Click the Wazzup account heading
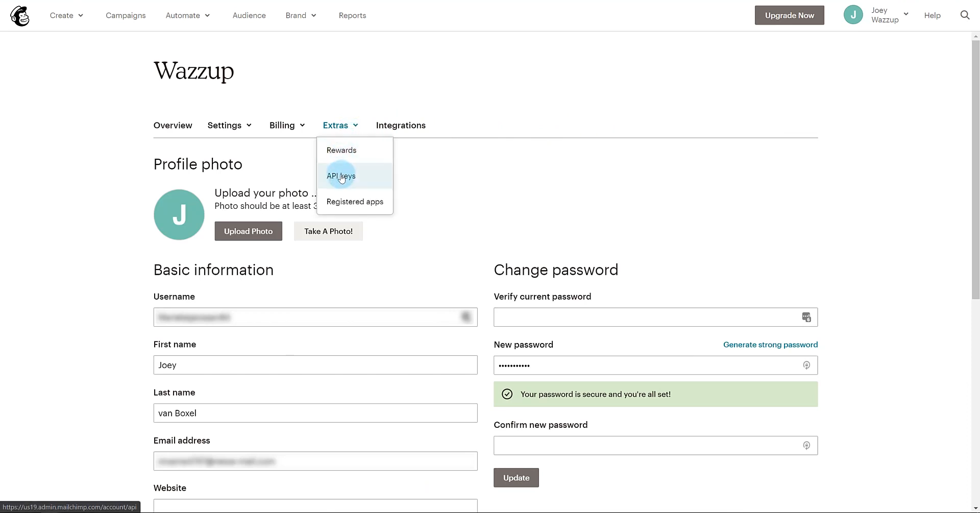The image size is (980, 513). click(x=194, y=71)
